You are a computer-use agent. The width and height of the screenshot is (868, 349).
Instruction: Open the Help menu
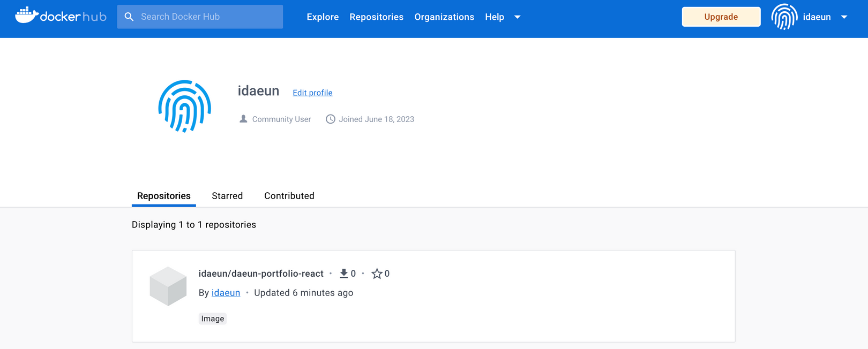(x=495, y=17)
